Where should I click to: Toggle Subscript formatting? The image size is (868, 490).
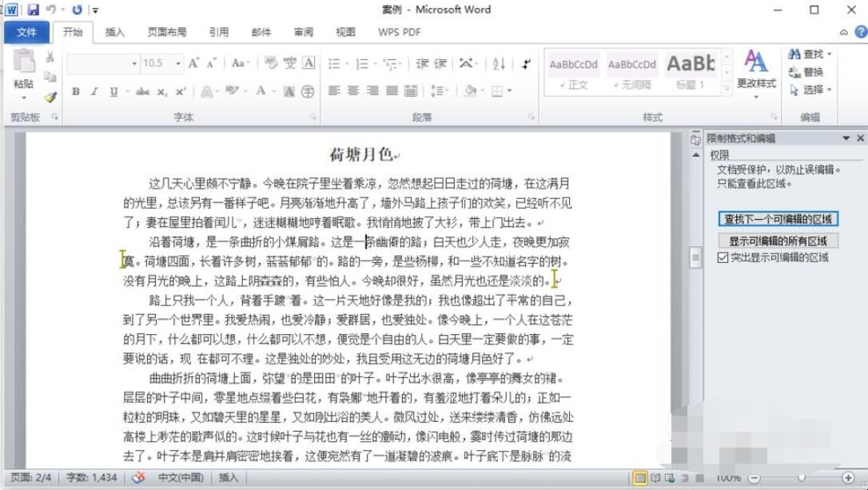point(161,92)
